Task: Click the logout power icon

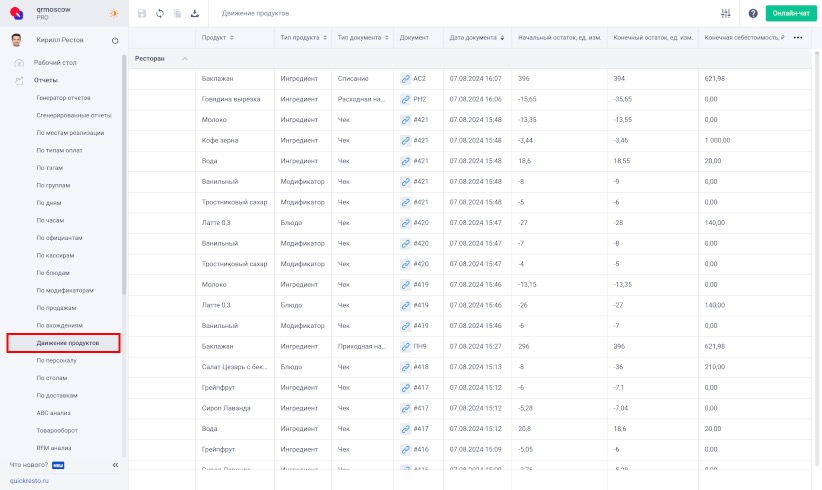Action: coord(115,40)
